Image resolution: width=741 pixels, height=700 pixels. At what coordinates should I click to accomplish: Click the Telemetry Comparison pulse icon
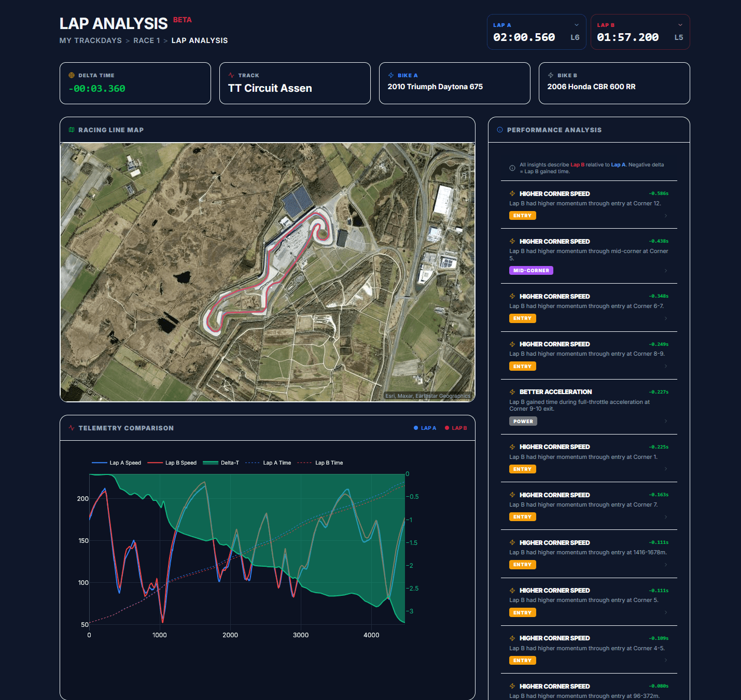(x=72, y=428)
